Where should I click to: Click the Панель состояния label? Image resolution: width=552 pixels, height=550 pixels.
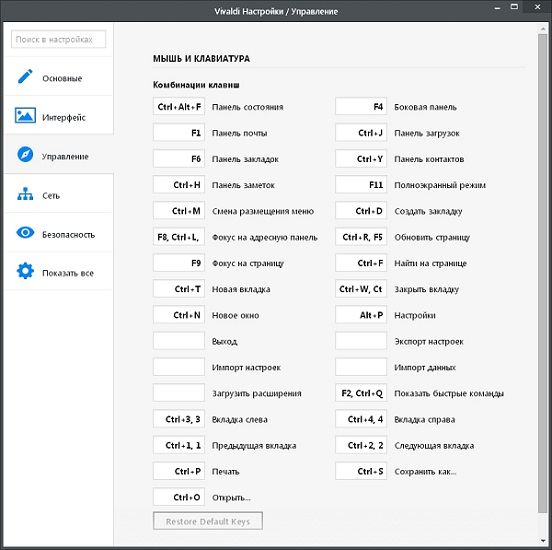pyautogui.click(x=247, y=107)
